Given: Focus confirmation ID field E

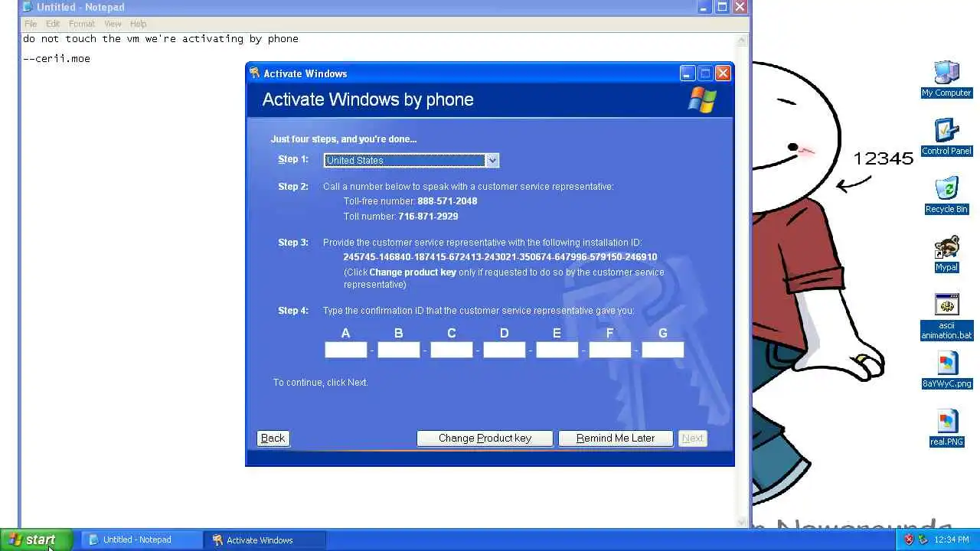Looking at the screenshot, I should tap(557, 350).
